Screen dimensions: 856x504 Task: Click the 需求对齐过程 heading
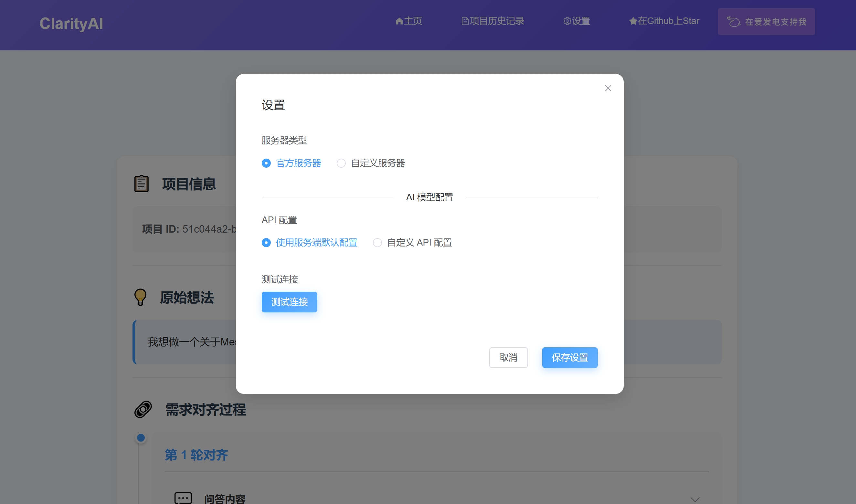click(206, 409)
